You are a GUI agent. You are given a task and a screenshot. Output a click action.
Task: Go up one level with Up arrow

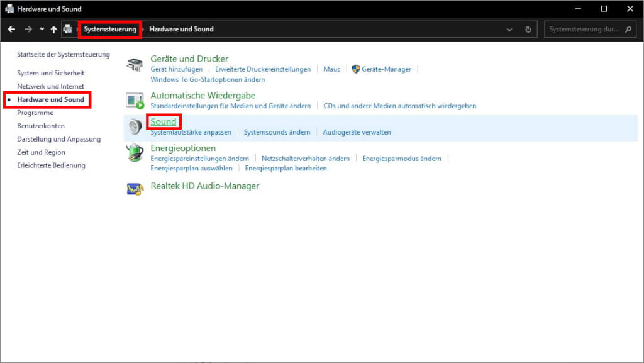[x=53, y=29]
